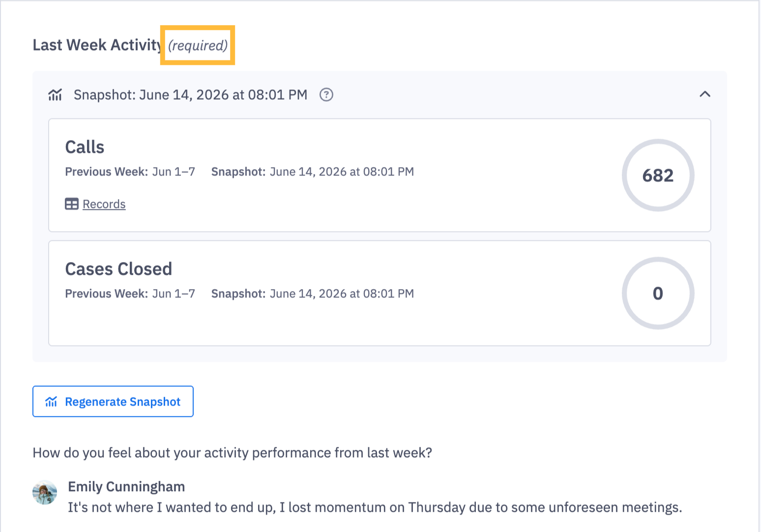The width and height of the screenshot is (761, 532).
Task: Select the Cases Closed card heading
Action: (x=118, y=269)
